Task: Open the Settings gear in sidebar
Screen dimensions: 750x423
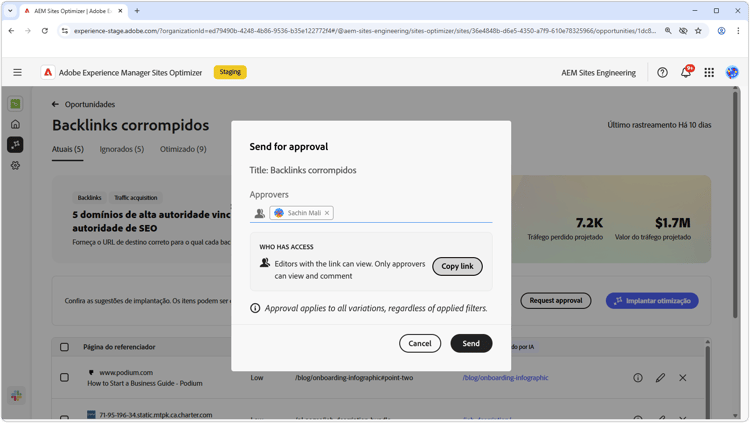Action: coord(15,166)
